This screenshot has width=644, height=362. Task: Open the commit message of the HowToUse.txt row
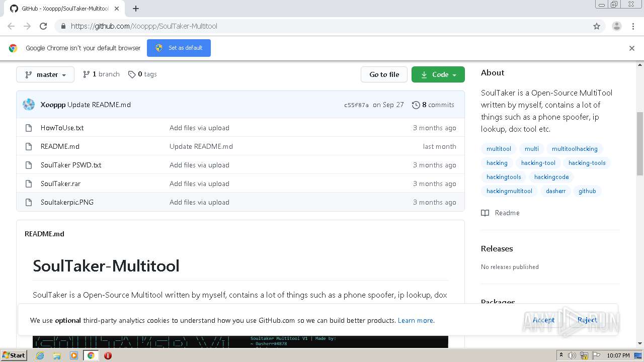click(x=199, y=128)
